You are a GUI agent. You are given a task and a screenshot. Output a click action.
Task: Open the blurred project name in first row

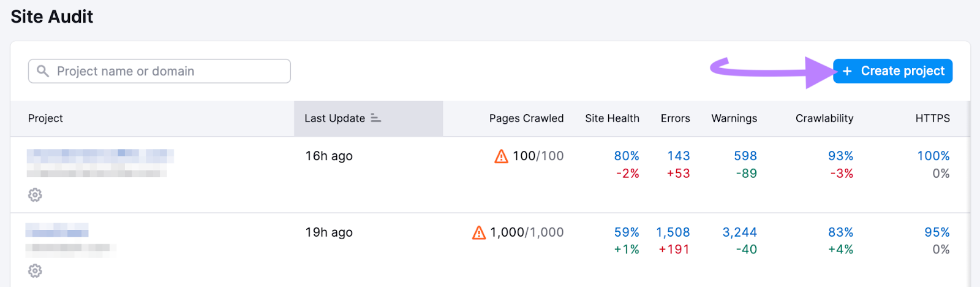pos(100,156)
